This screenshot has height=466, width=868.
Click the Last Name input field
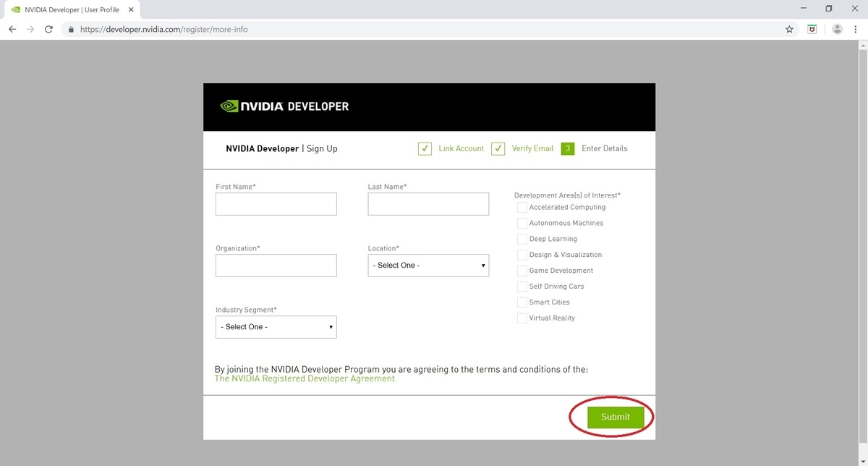[428, 204]
